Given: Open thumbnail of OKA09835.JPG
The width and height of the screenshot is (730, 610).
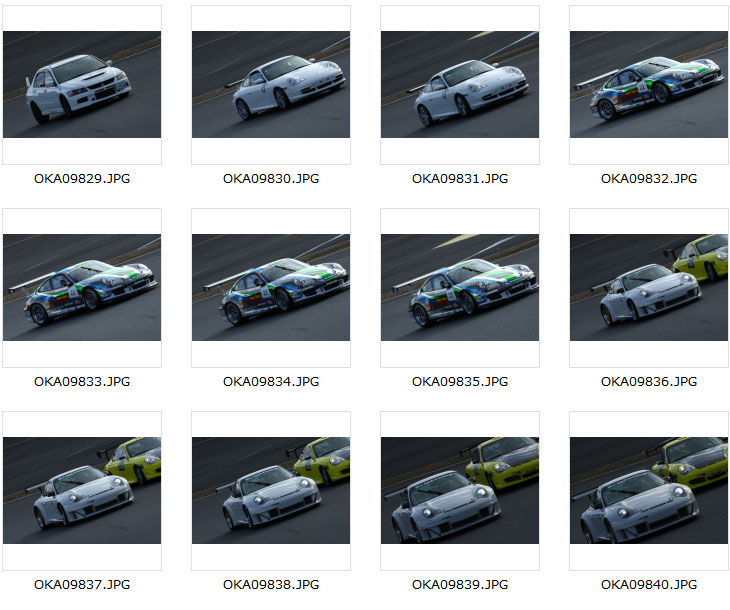Looking at the screenshot, I should tap(460, 287).
